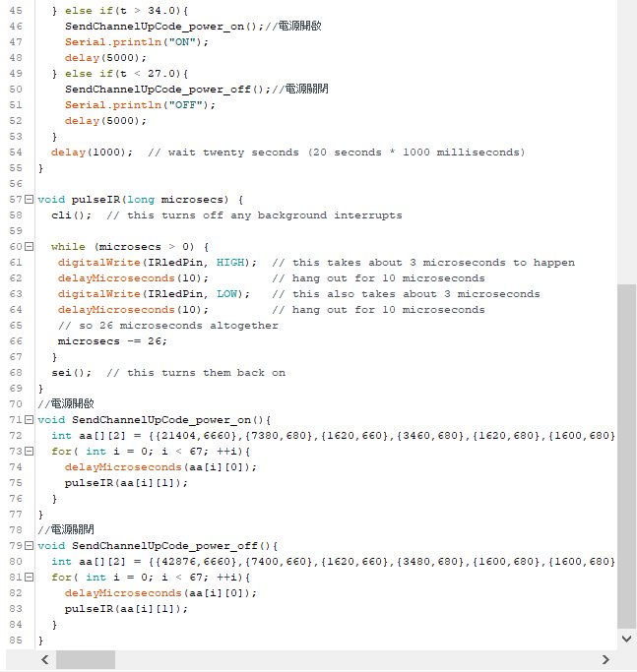The image size is (637, 672).
Task: Collapse the SendChannelUpCode_power_off function fold marker
Action: (29, 546)
